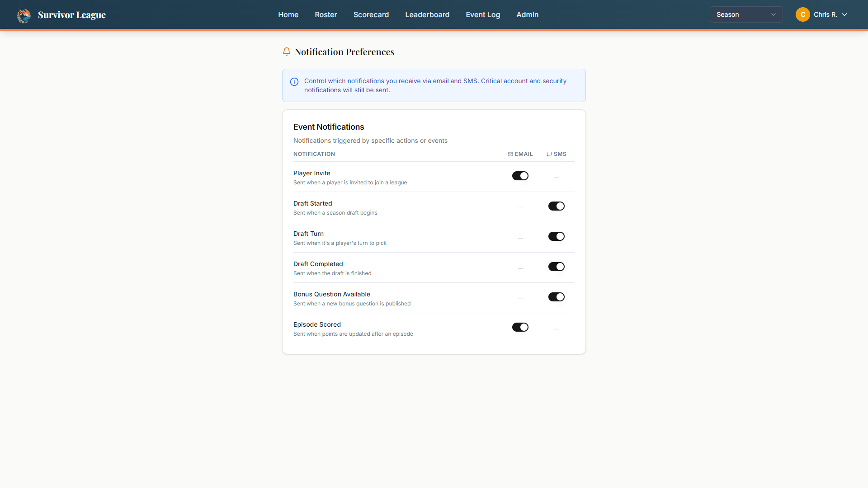The width and height of the screenshot is (868, 488).
Task: Open the Admin page
Action: (x=528, y=14)
